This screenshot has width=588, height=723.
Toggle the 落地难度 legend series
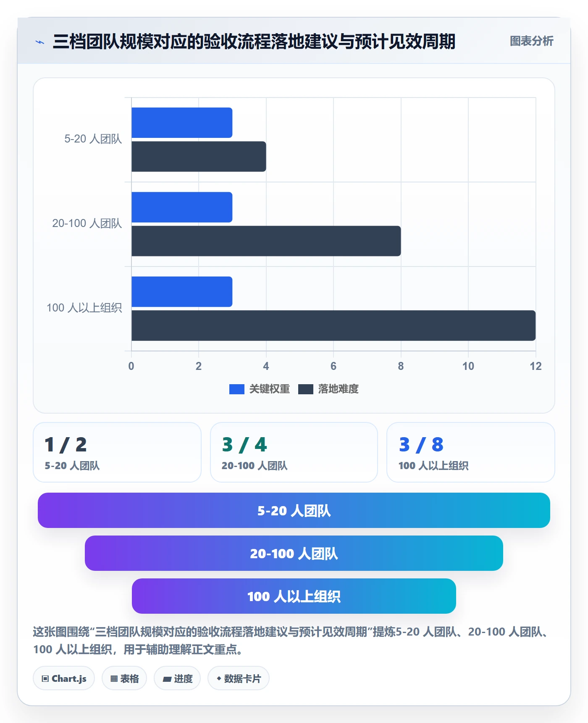pos(328,389)
